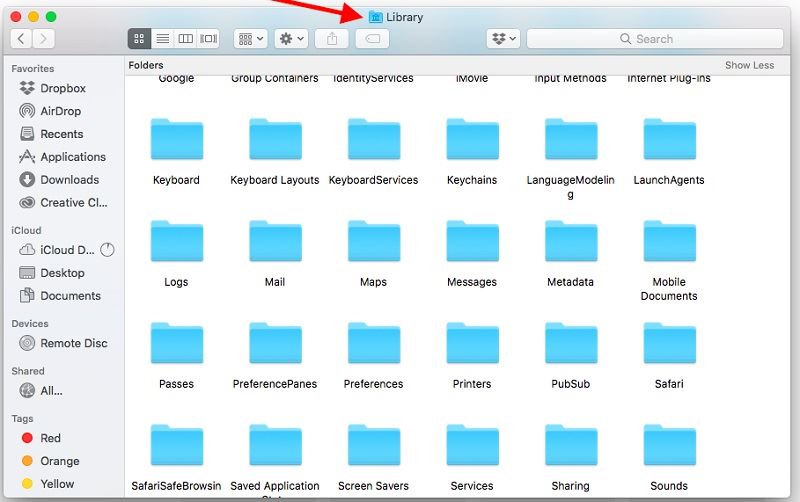
Task: Click the Library folder icon in title bar
Action: point(376,17)
